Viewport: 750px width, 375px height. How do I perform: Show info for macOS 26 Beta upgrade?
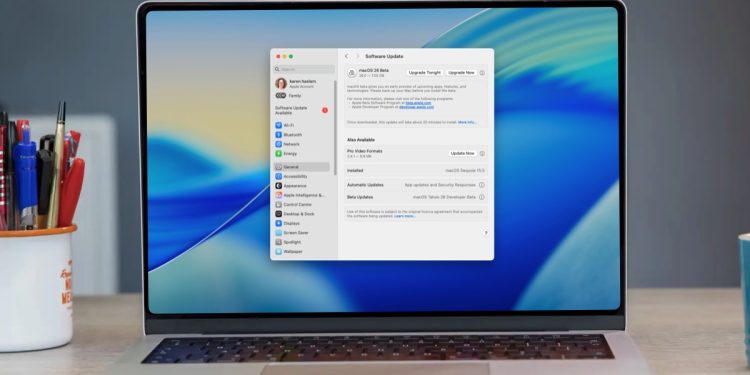click(x=482, y=73)
